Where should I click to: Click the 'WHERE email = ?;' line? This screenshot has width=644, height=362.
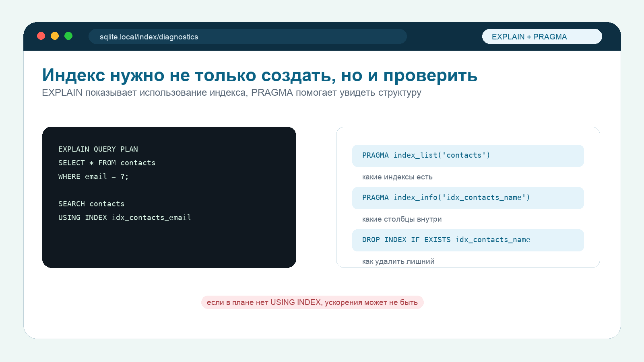coord(93,177)
